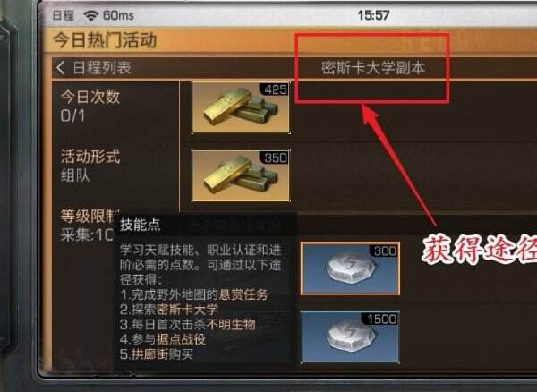
Task: Click tooltip line 参与据点战役
Action: pyautogui.click(x=163, y=339)
